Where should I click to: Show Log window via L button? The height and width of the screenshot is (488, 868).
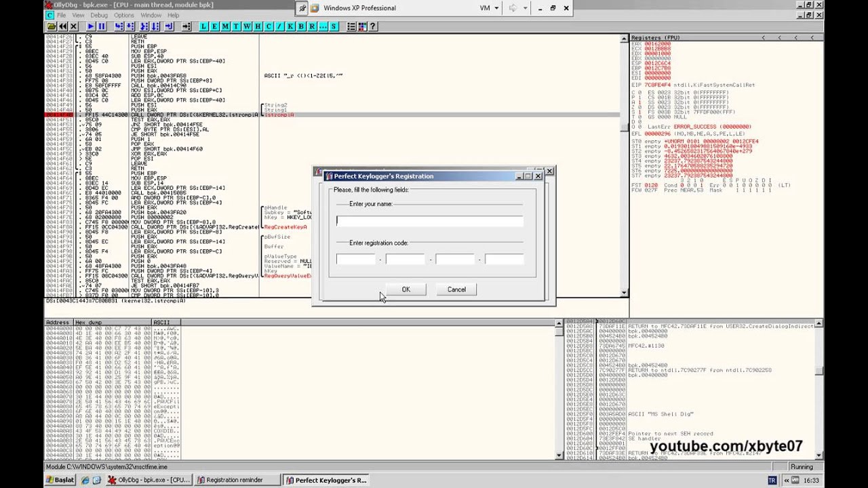click(x=204, y=26)
